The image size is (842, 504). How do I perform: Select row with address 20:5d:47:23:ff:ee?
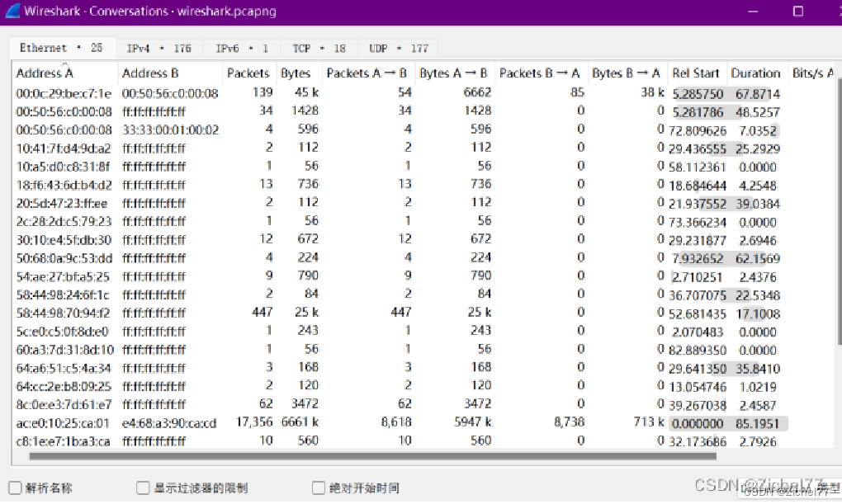pyautogui.click(x=424, y=203)
